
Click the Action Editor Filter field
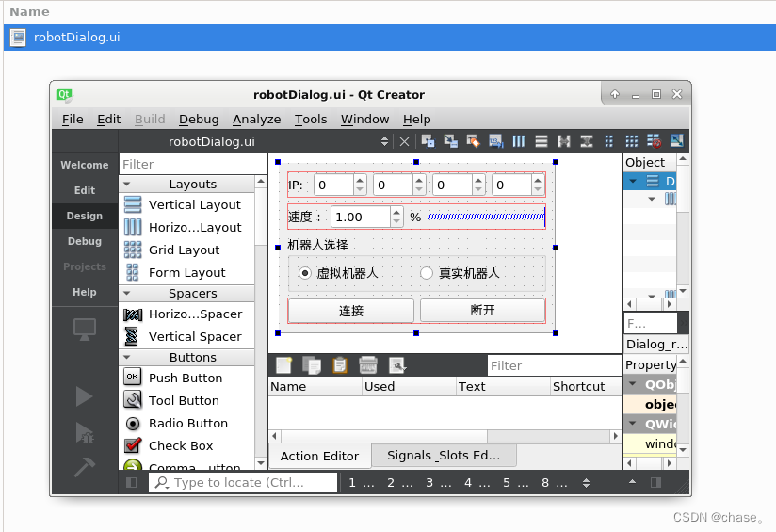coord(555,365)
